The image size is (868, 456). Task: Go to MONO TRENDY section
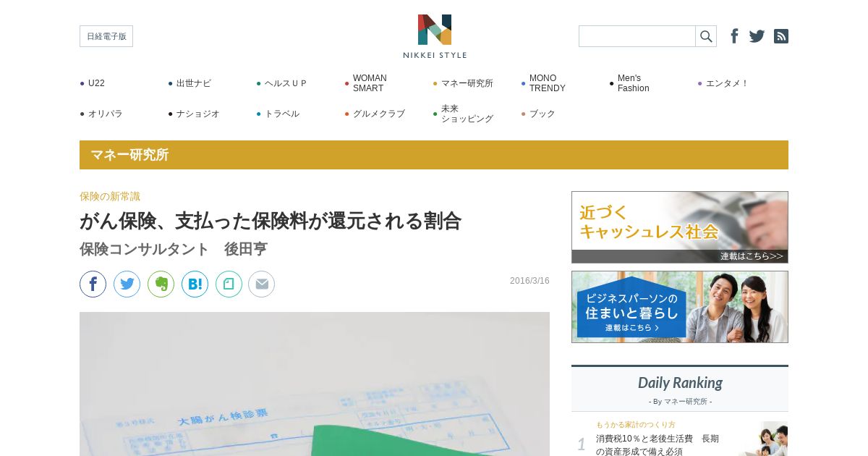click(x=547, y=83)
